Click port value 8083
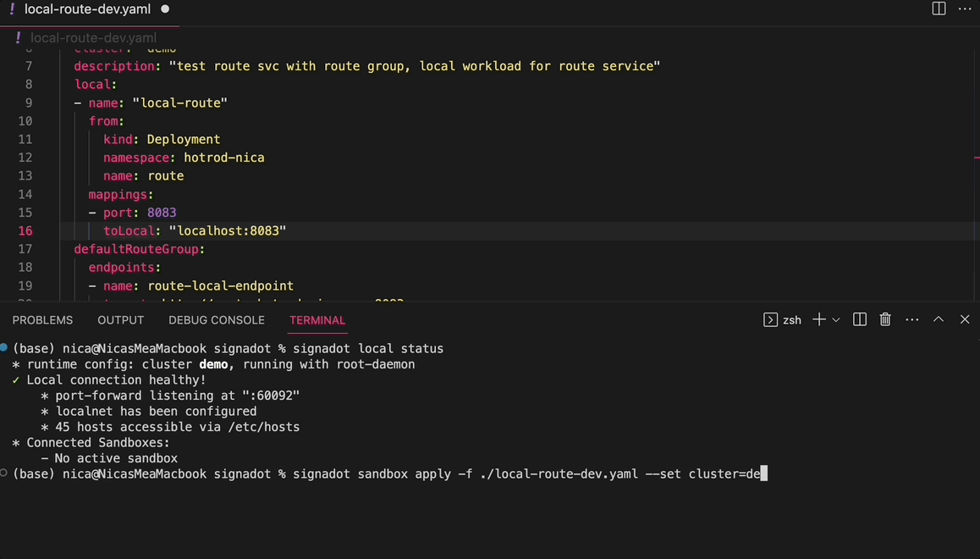 click(162, 213)
